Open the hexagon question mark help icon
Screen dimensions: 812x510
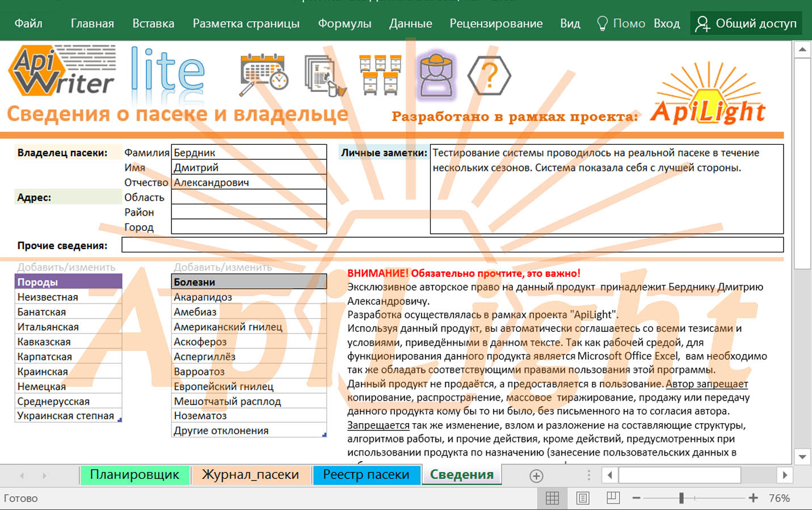pyautogui.click(x=489, y=75)
